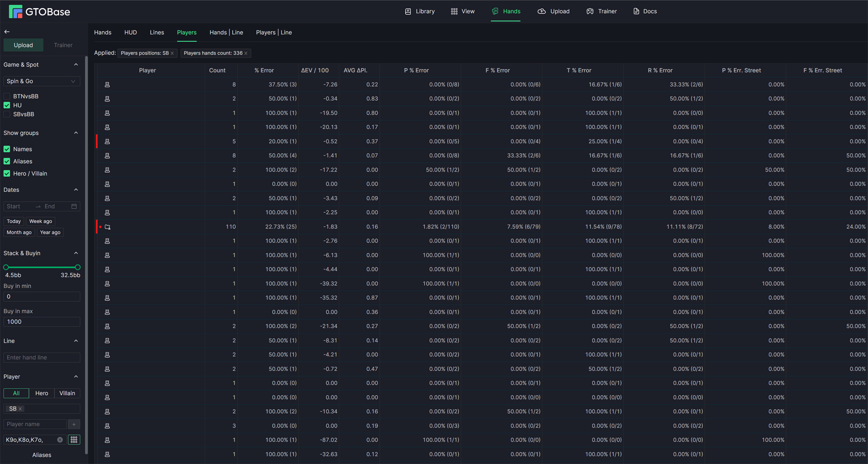Remove the Players positions SB filter

172,53
